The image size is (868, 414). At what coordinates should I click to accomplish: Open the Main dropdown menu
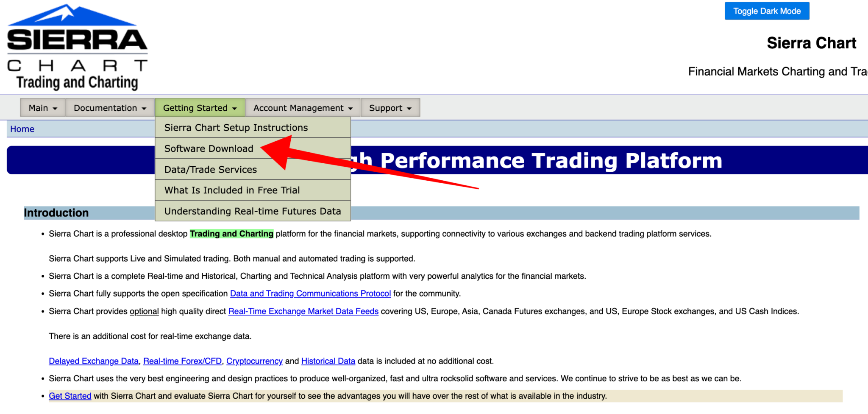coord(42,108)
